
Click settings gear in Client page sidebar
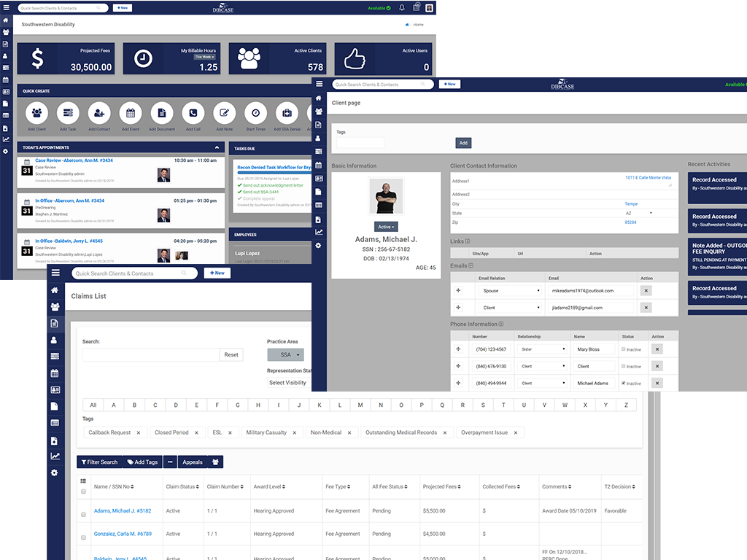click(x=318, y=246)
